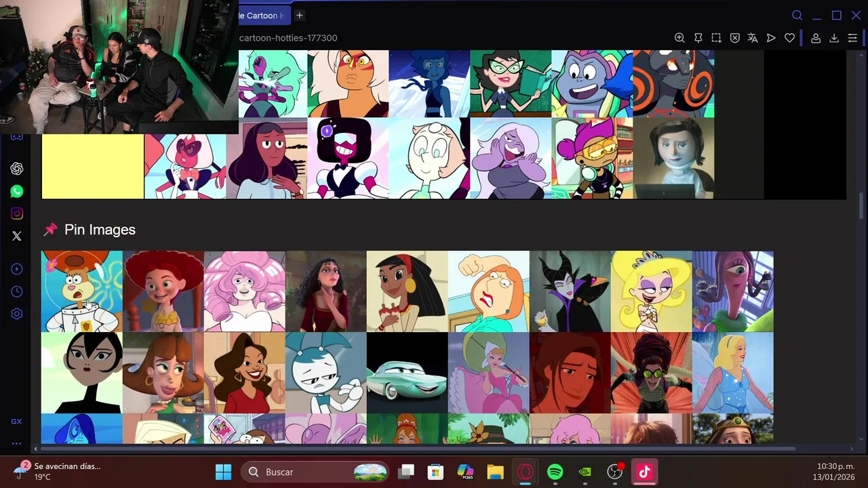Open the profile account icon
This screenshot has width=868, height=488.
tap(816, 38)
